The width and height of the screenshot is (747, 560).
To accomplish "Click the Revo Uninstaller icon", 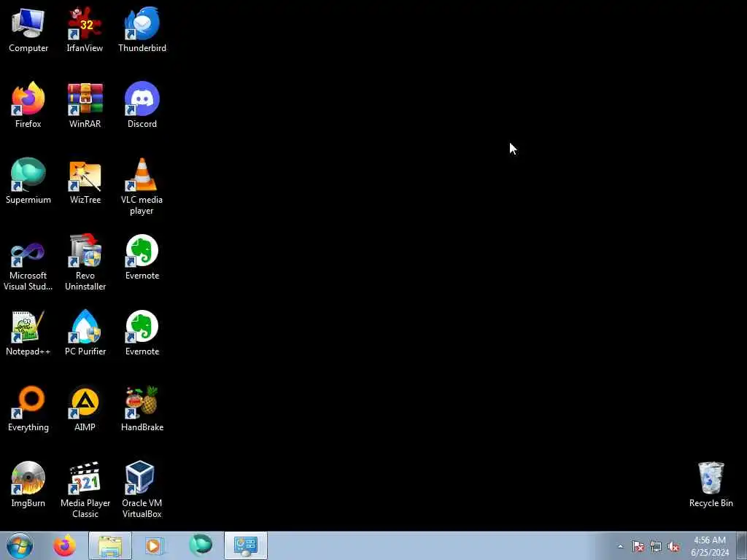I will [x=85, y=262].
